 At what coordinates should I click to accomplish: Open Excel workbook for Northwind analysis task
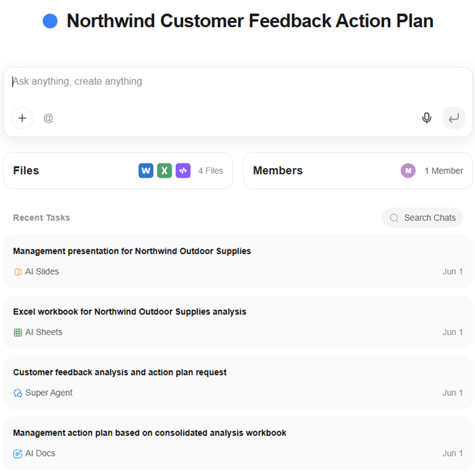[238, 322]
